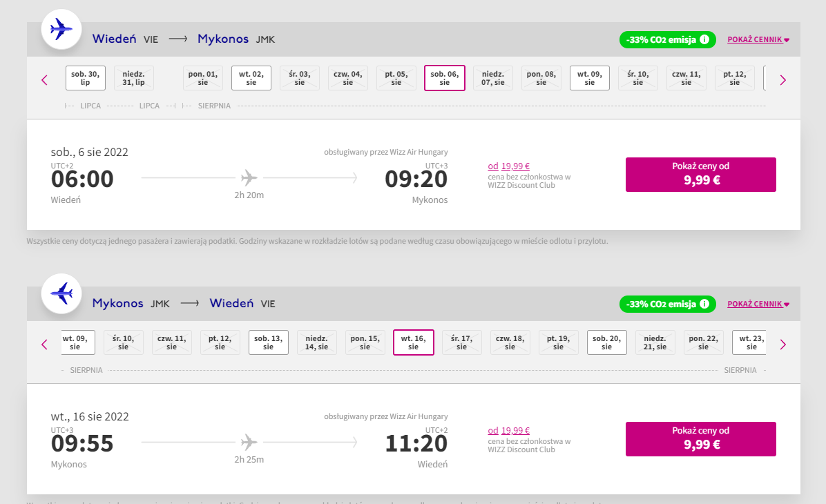The height and width of the screenshot is (504, 826).
Task: Select outbound date sob. 30, lip
Action: coord(86,78)
